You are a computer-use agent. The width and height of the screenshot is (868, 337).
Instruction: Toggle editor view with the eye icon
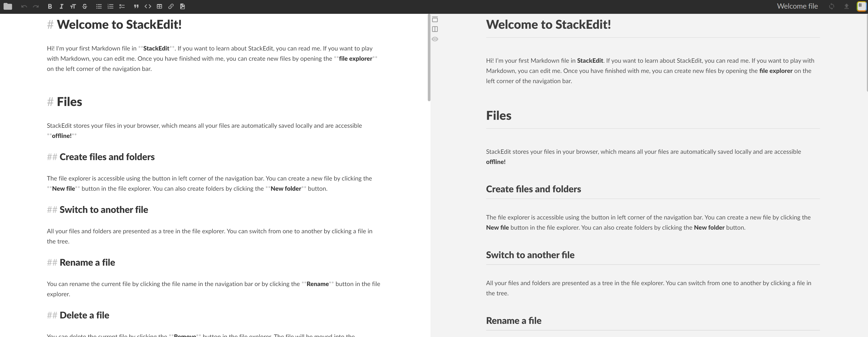point(435,39)
